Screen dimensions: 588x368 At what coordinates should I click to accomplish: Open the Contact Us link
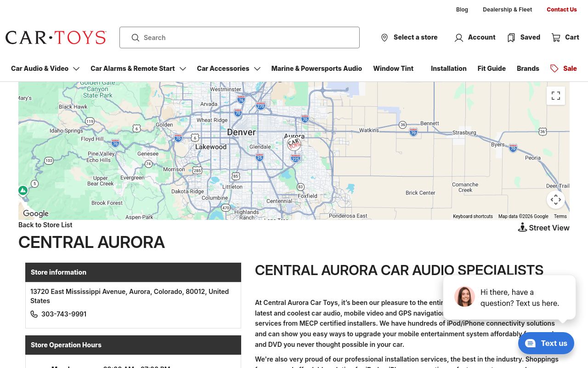click(562, 10)
